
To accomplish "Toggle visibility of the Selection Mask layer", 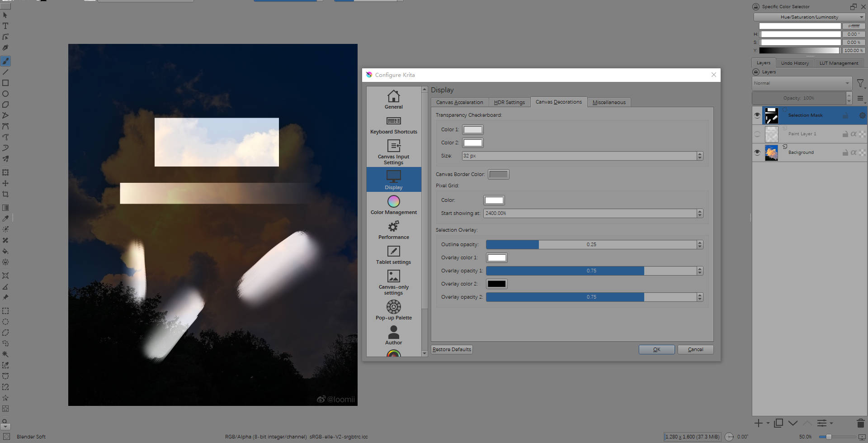I will [757, 115].
